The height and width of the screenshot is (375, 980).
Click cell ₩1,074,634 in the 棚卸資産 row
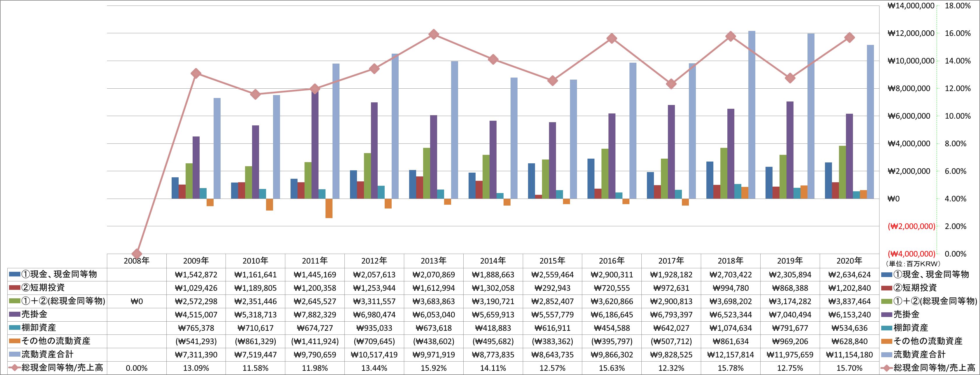(731, 328)
